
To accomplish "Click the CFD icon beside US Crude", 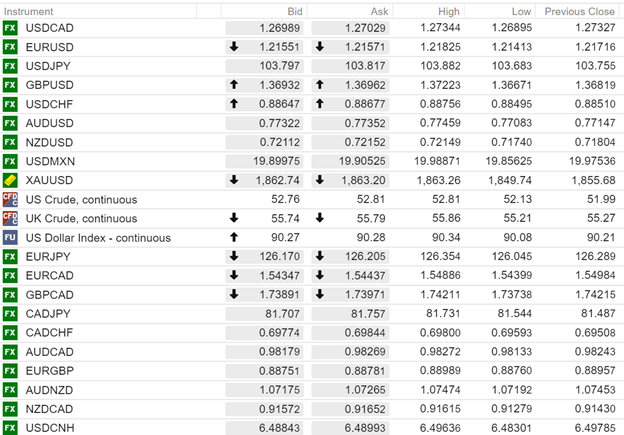I will click(10, 199).
